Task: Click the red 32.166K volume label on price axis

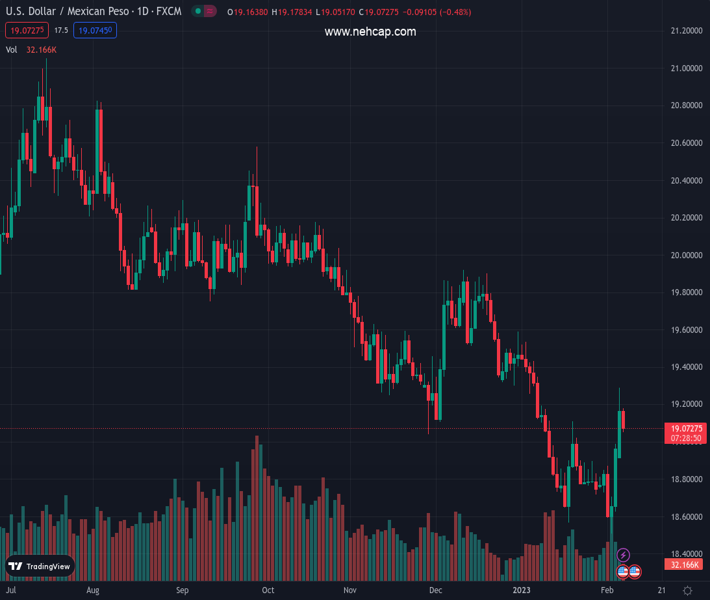Action: [684, 565]
